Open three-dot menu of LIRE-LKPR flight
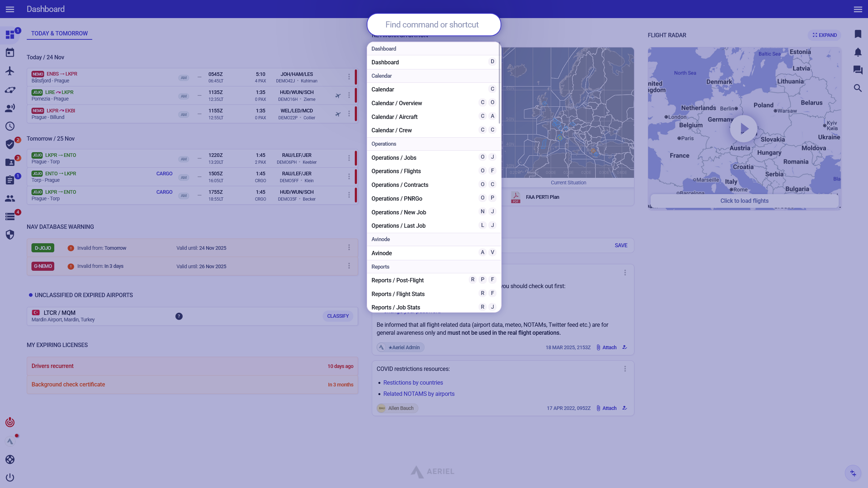 point(349,95)
